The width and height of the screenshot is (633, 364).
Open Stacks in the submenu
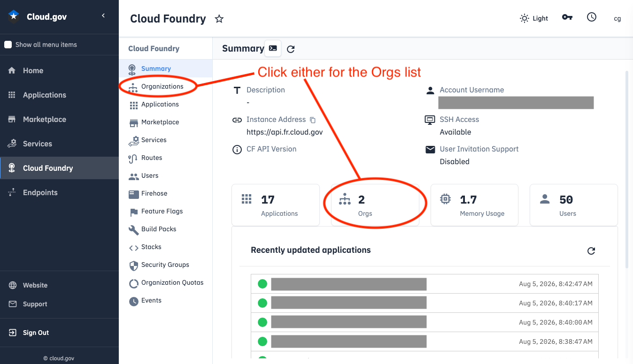(166, 247)
